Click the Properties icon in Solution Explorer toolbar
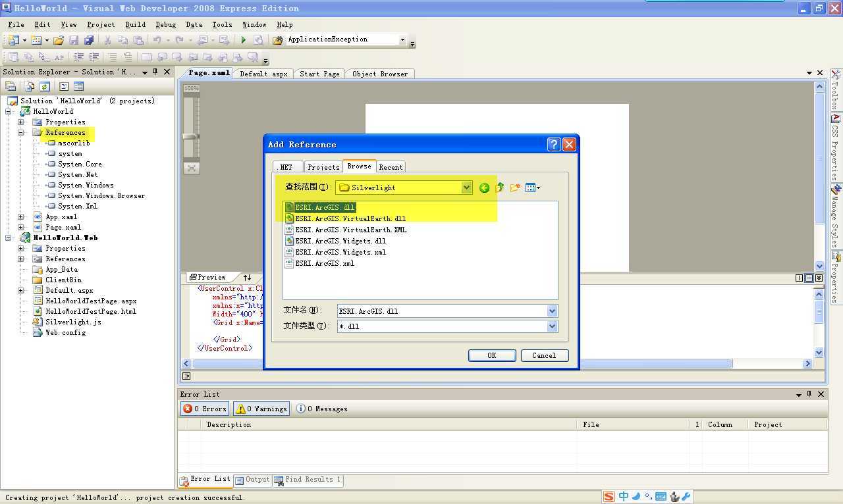 click(11, 86)
